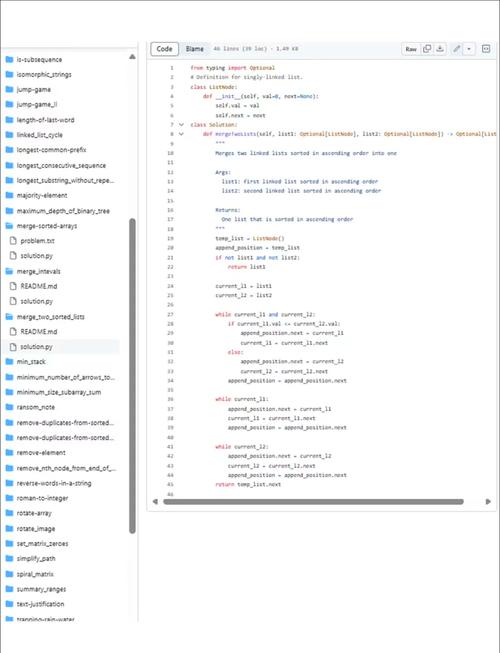The height and width of the screenshot is (653, 500).
Task: Click up arrow of file tree scrollbar
Action: click(x=132, y=57)
